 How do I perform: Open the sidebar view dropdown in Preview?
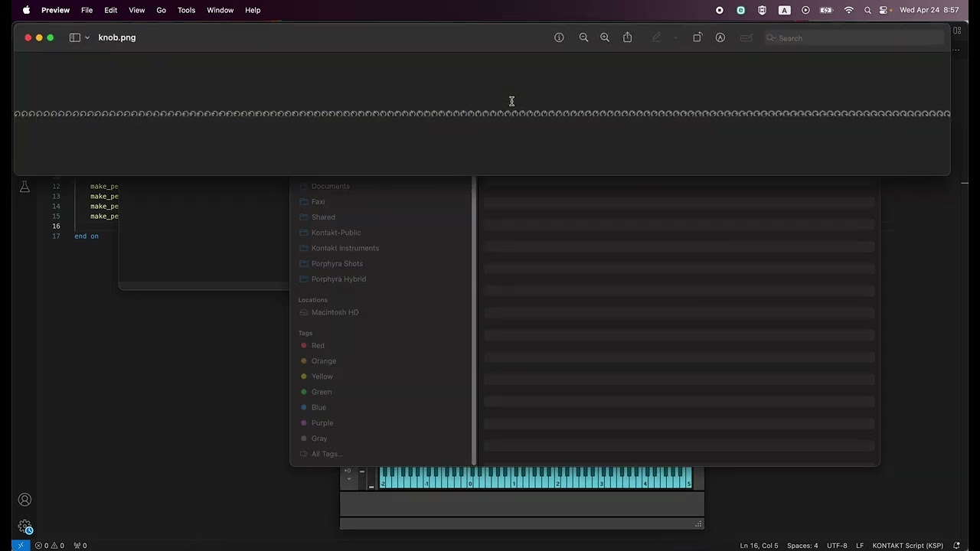tap(79, 37)
